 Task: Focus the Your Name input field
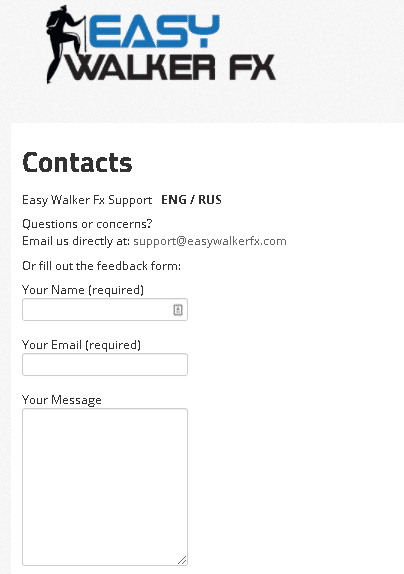pos(105,310)
